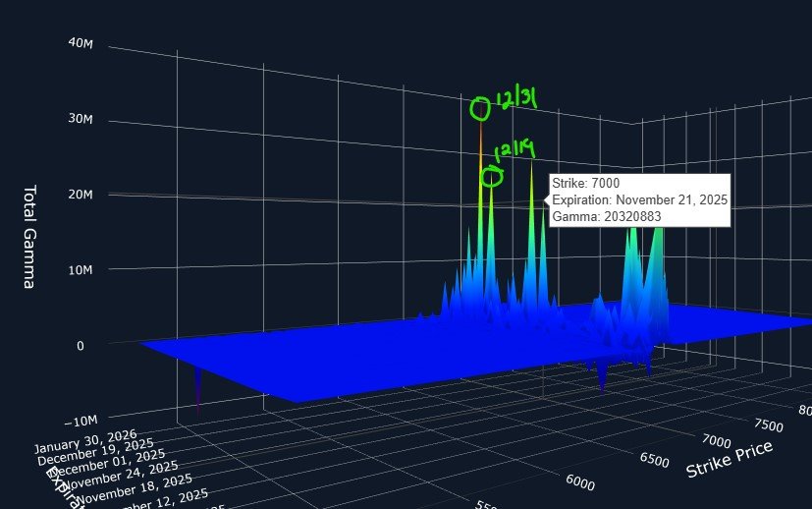Click the Total Gamma axis title
The height and width of the screenshot is (509, 812).
(x=29, y=237)
